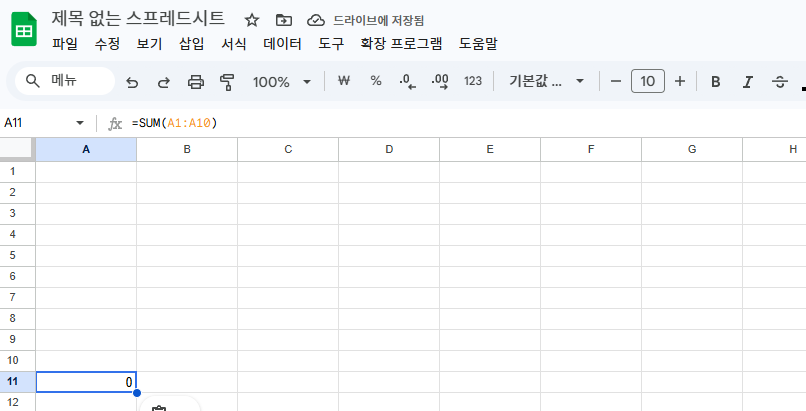Click the 메뉴 search box

tap(65, 81)
